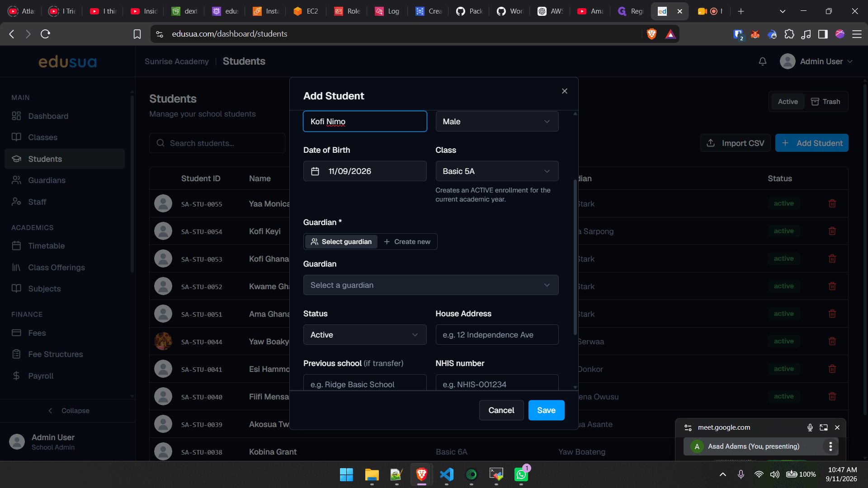The image size is (868, 488).
Task: Click the calendar icon in Date of Birth
Action: pyautogui.click(x=315, y=171)
